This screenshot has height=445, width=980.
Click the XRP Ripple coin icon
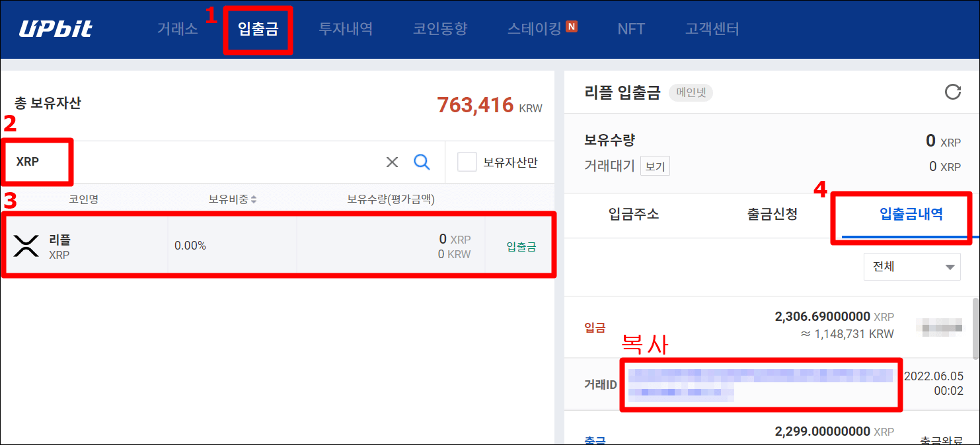[x=26, y=246]
